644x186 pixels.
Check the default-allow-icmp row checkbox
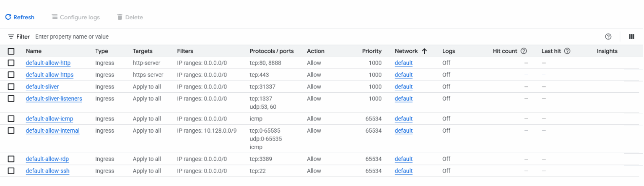click(x=11, y=119)
